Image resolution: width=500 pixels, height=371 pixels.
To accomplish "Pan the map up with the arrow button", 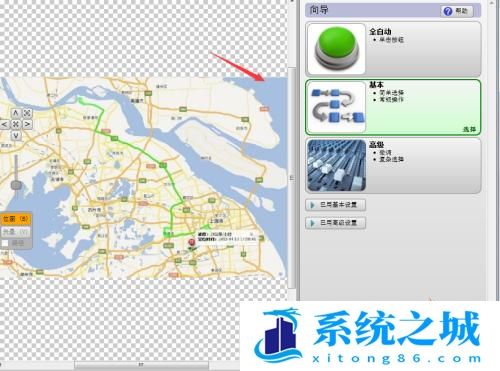I will pyautogui.click(x=16, y=113).
